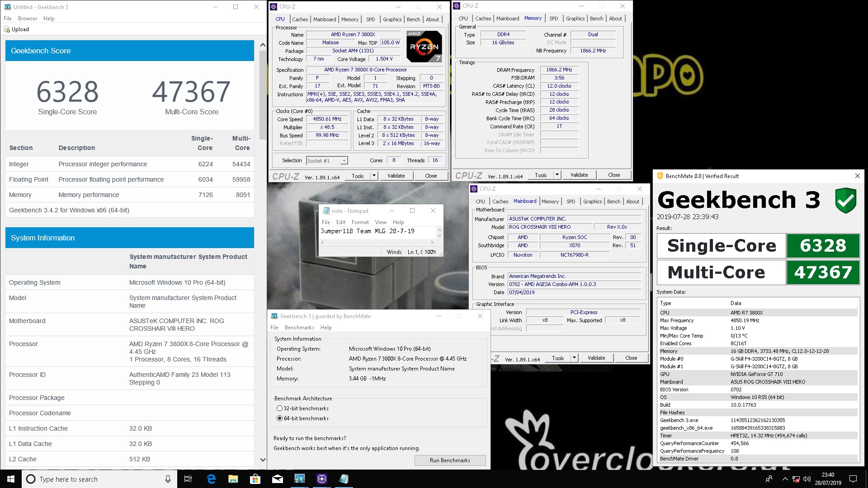The height and width of the screenshot is (488, 868).
Task: Click scroll down arrow in Geekbench results
Action: (263, 460)
